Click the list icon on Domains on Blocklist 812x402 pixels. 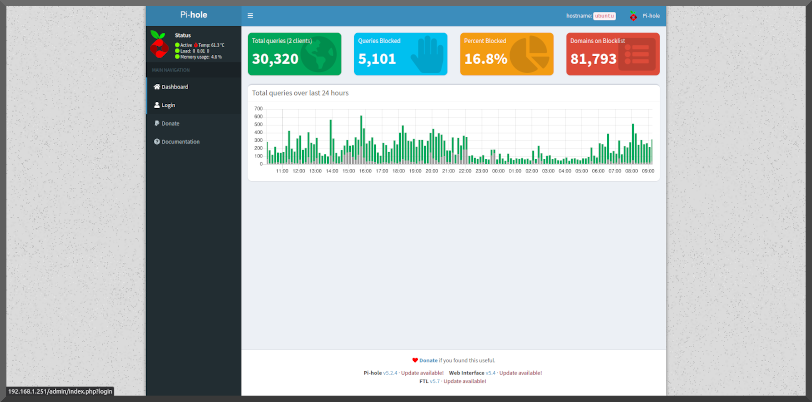pos(638,55)
